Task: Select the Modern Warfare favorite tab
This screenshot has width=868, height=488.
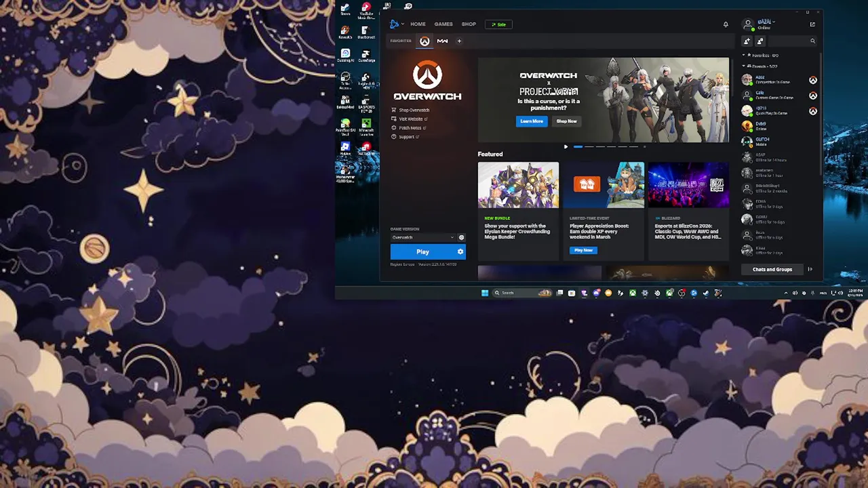Action: (x=442, y=41)
